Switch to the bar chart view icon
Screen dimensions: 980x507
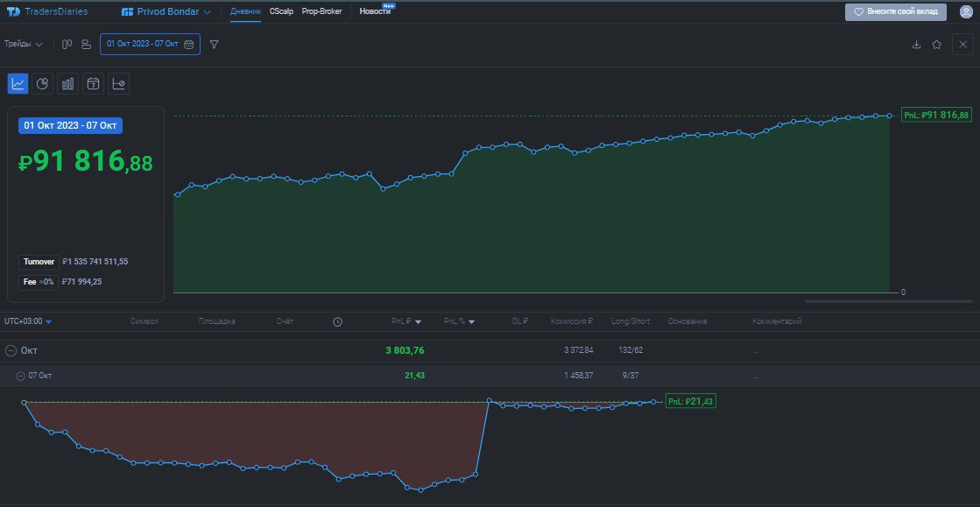click(x=67, y=83)
